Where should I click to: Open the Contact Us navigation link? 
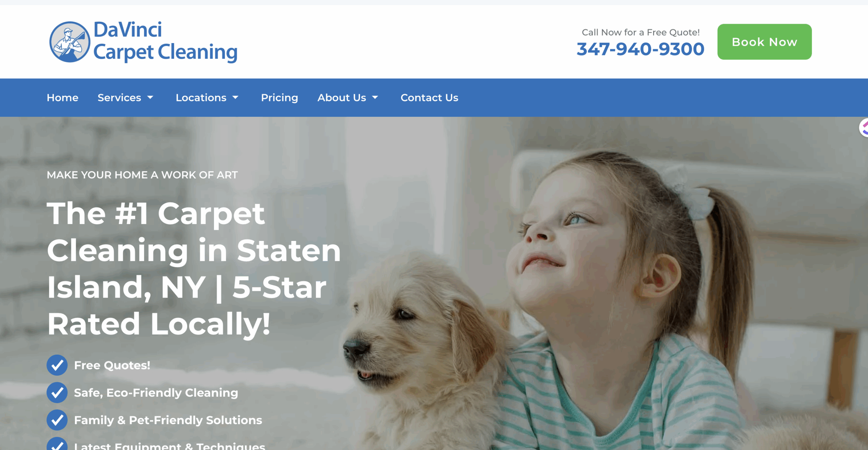point(429,98)
